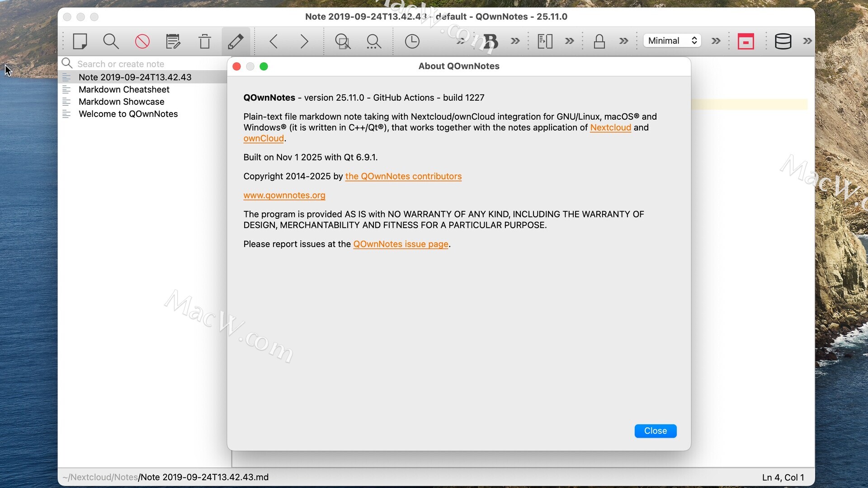The image size is (868, 488).
Task: Click the padlock encrypt note icon
Action: pos(599,41)
